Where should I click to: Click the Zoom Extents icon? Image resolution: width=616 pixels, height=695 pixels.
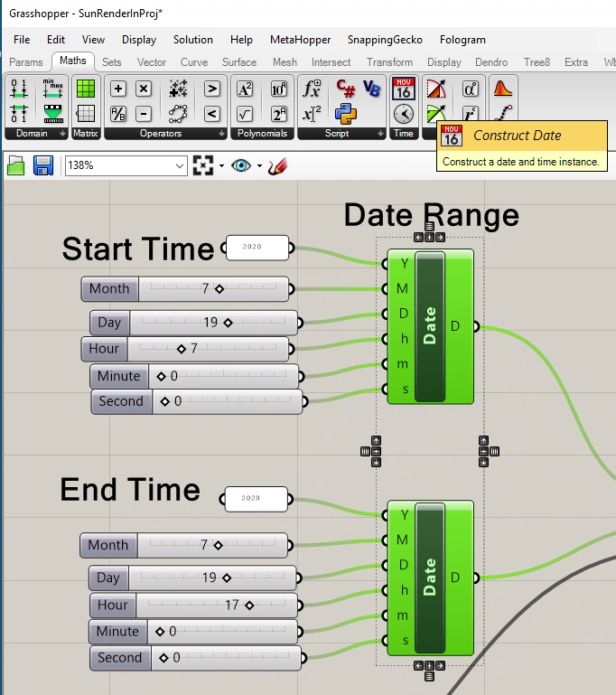coord(203,165)
